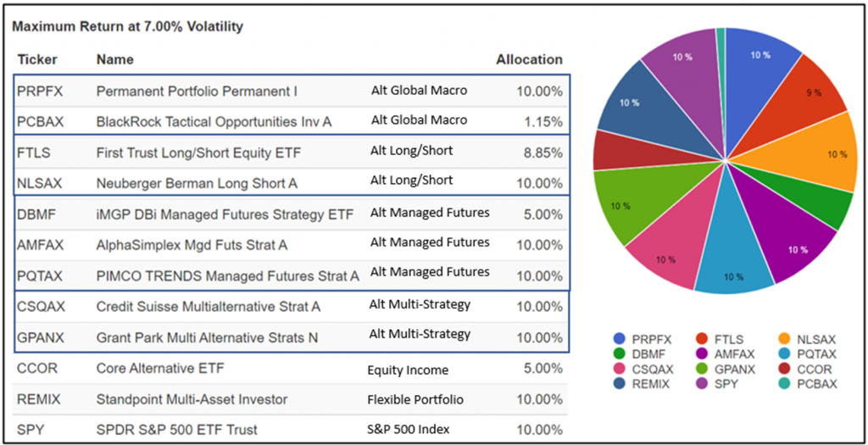Click the SPY ticker symbol
Screen dimensions: 868x445
tap(30, 429)
